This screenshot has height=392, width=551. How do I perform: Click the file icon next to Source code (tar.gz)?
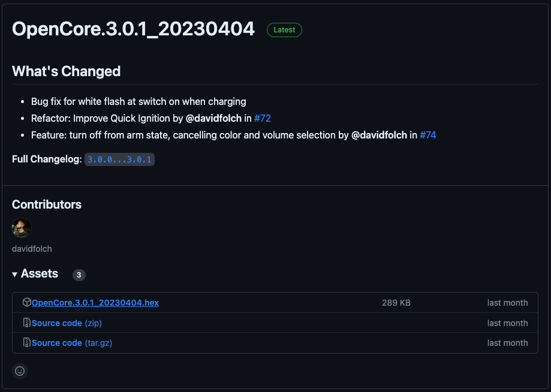26,343
